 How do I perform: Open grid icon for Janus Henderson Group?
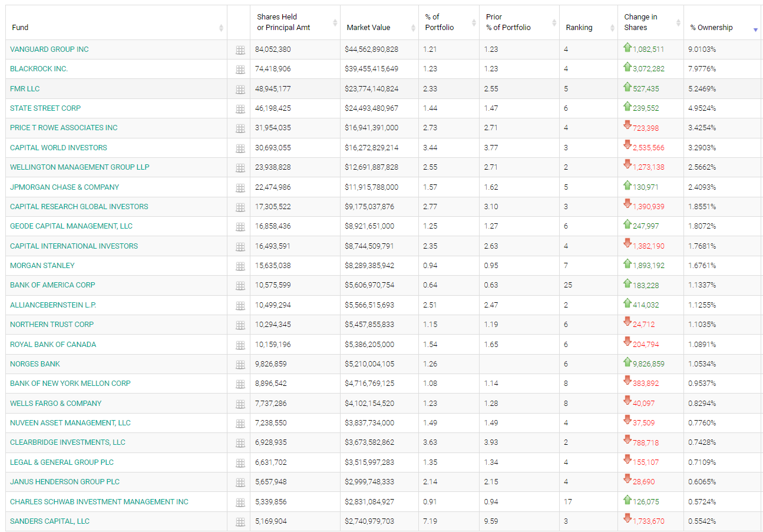click(x=240, y=483)
